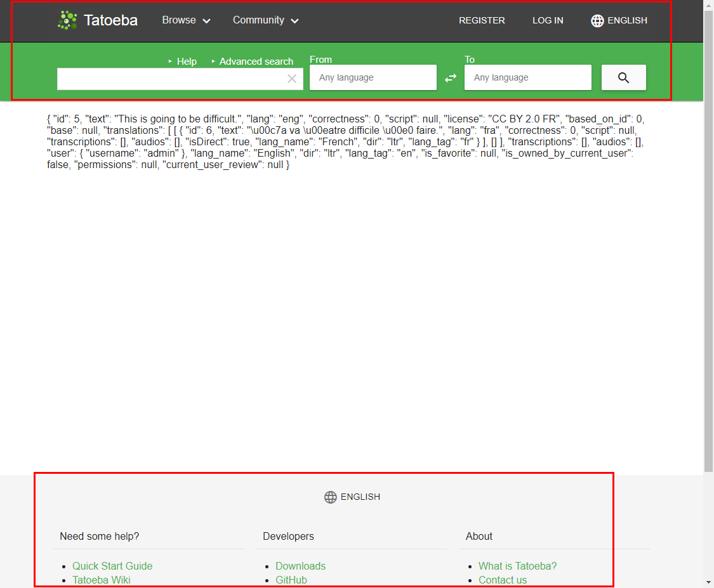Screen dimensions: 714x588
Task: Select the REGISTER menu item
Action: 482,20
